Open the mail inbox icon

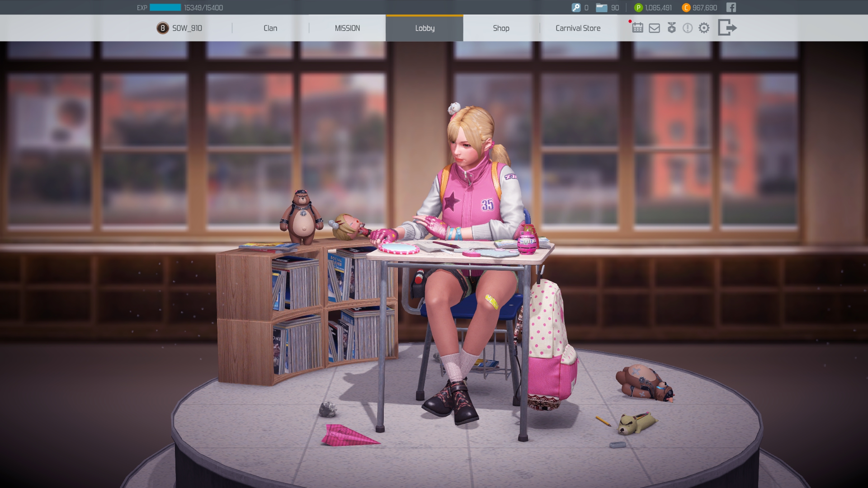tap(654, 28)
